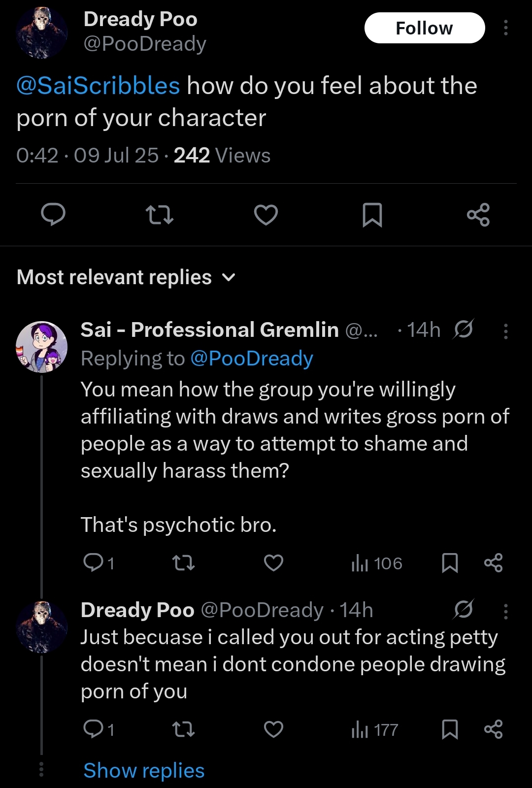
Task: Open more menu on Sai's reply
Action: pos(505,331)
